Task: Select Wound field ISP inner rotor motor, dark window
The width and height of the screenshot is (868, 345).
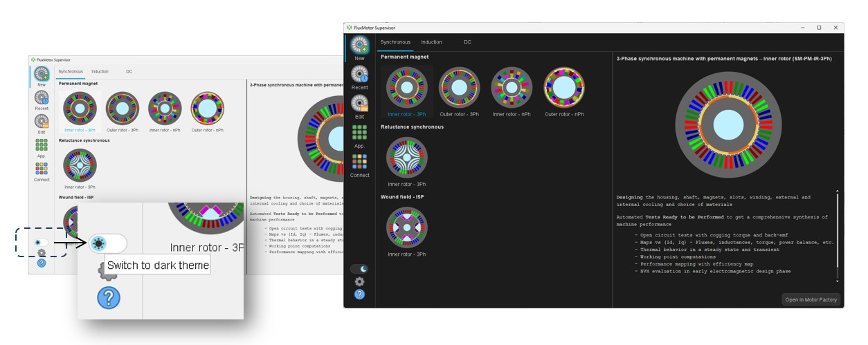Action: [407, 227]
